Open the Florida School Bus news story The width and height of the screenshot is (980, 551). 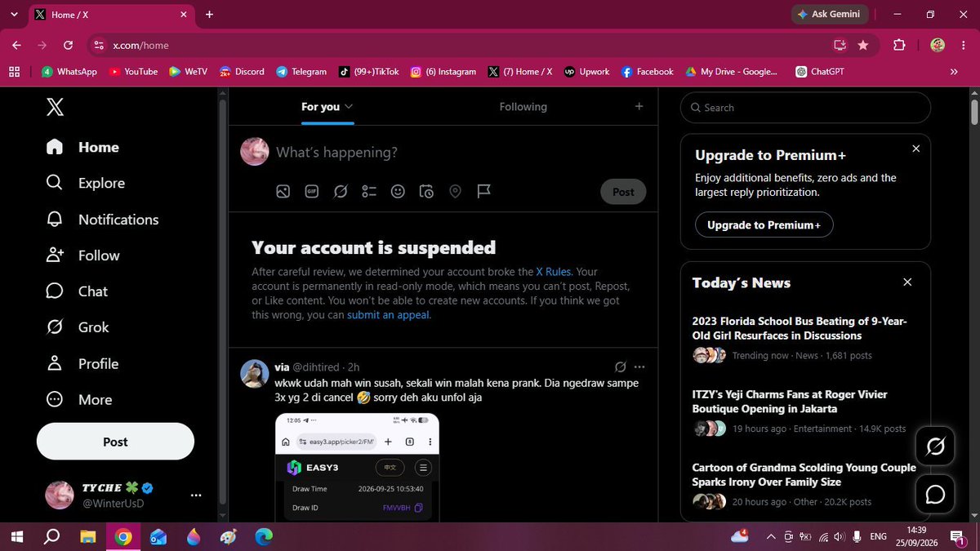805,339
